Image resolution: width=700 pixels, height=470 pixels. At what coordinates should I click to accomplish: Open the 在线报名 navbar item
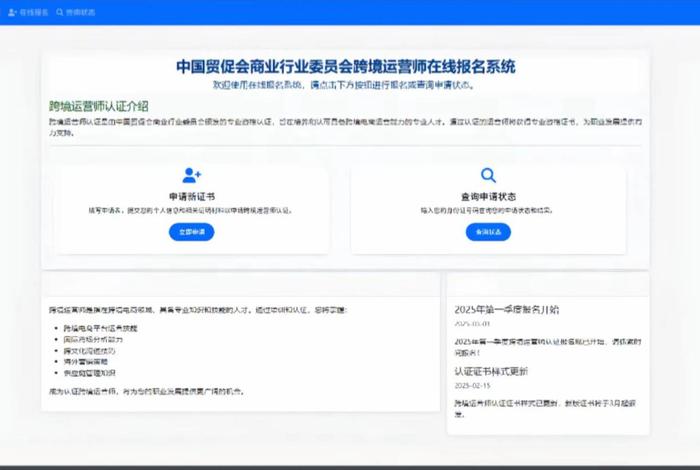pos(28,12)
